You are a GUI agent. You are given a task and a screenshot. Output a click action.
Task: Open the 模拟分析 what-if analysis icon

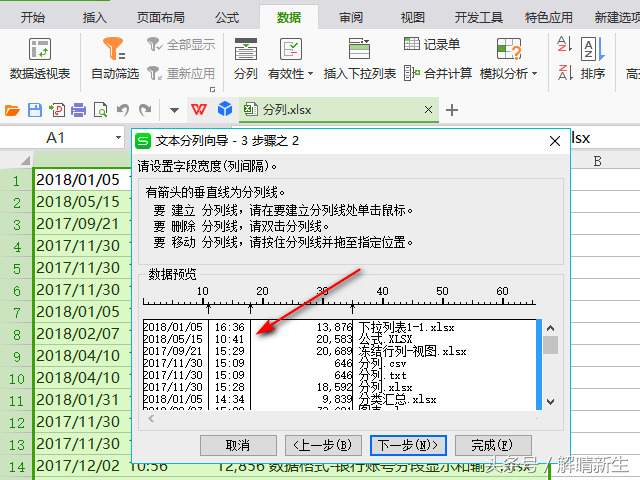tap(509, 49)
